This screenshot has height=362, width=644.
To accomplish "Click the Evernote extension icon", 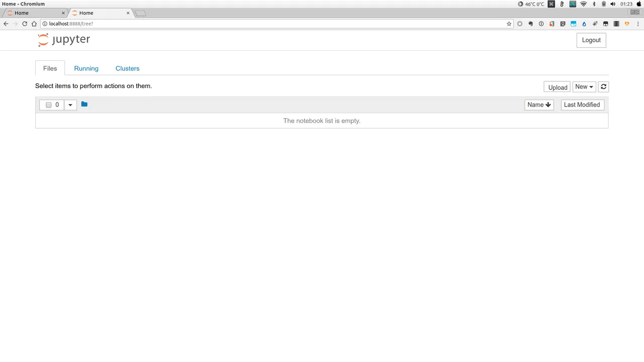I will point(530,24).
